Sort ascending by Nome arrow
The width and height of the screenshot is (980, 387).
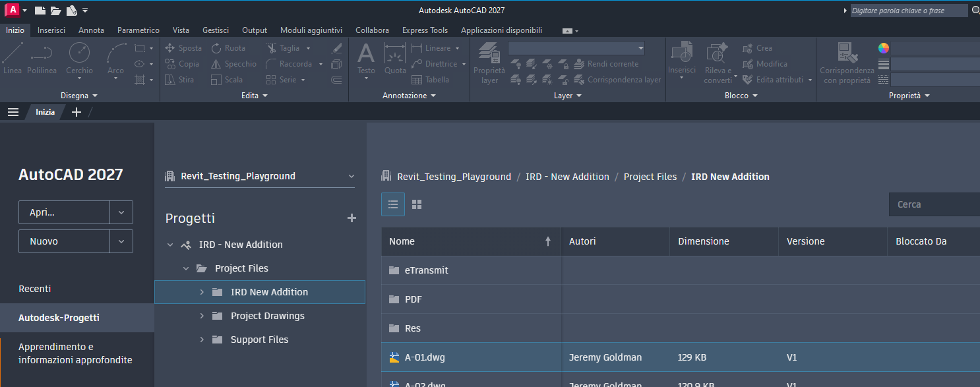pos(547,241)
